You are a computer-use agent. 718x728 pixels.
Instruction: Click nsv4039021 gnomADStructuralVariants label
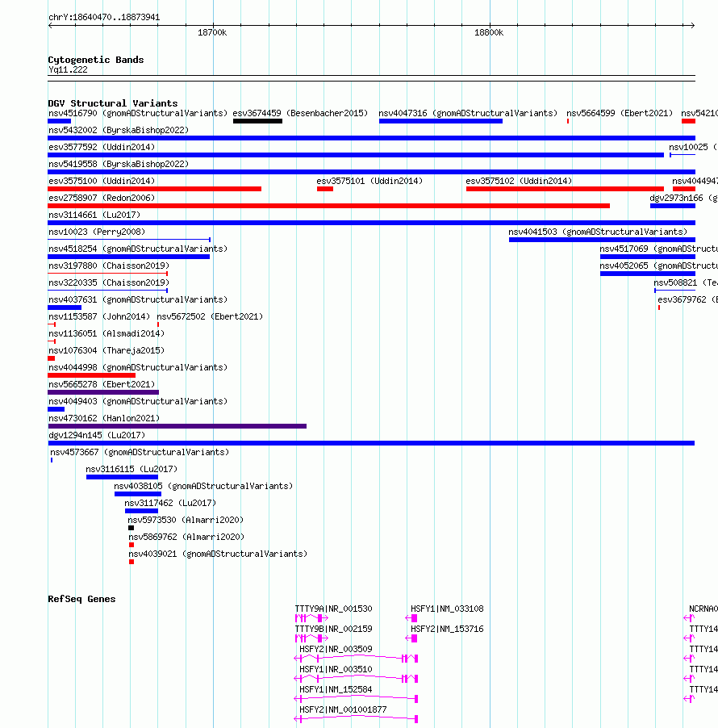(x=218, y=554)
